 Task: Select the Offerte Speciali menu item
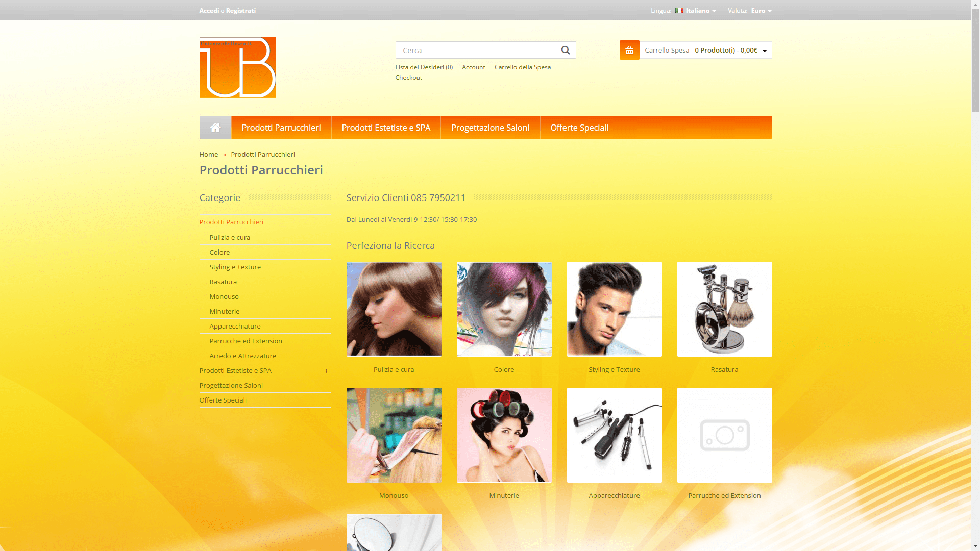579,128
